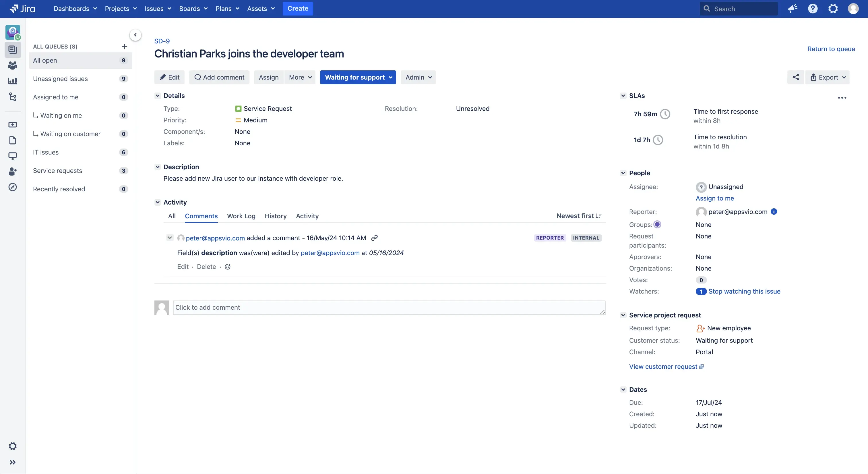Screen dimensions: 868x474
Task: Open Project settings with the gear icon
Action: coord(12,446)
